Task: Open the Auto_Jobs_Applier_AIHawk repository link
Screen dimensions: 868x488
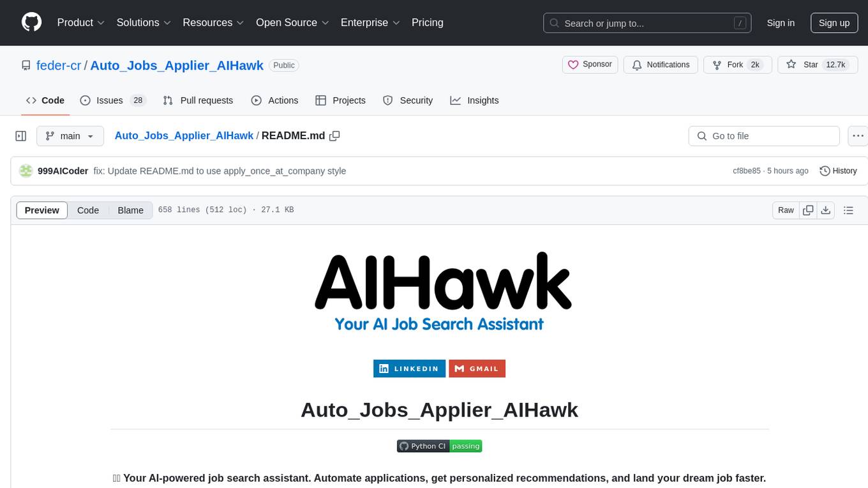Action: [177, 65]
